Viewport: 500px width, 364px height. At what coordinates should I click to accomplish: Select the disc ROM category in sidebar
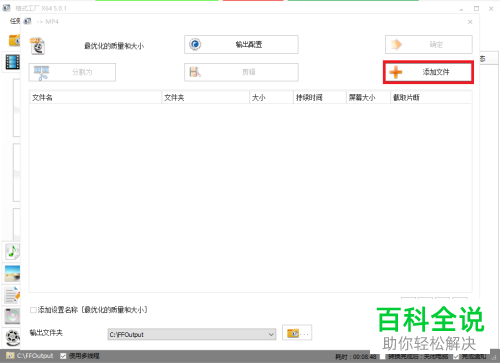click(x=12, y=316)
